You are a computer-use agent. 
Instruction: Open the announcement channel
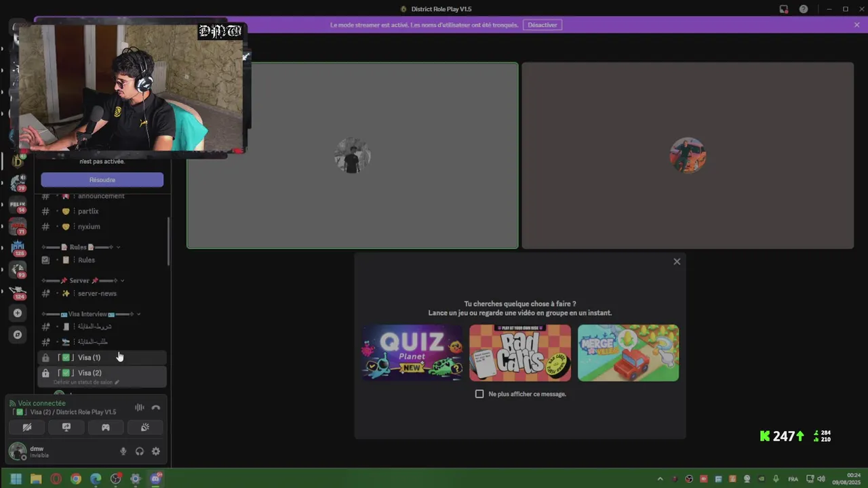[x=102, y=196]
